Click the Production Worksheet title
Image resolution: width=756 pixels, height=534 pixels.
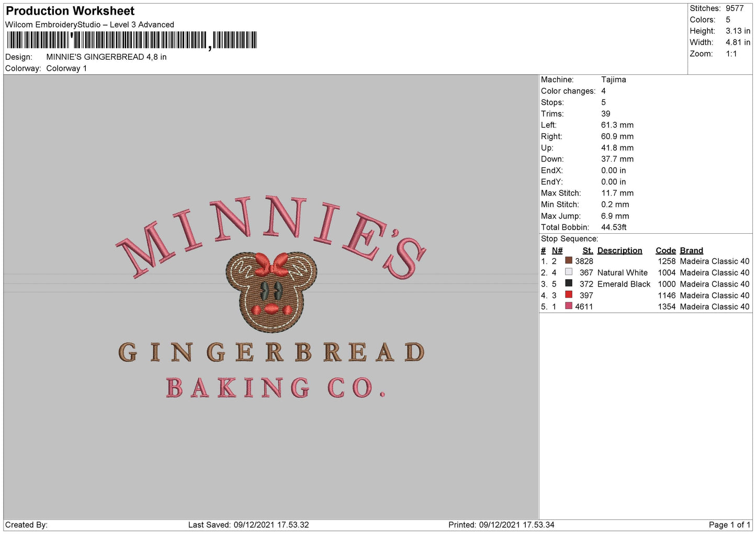click(x=70, y=11)
